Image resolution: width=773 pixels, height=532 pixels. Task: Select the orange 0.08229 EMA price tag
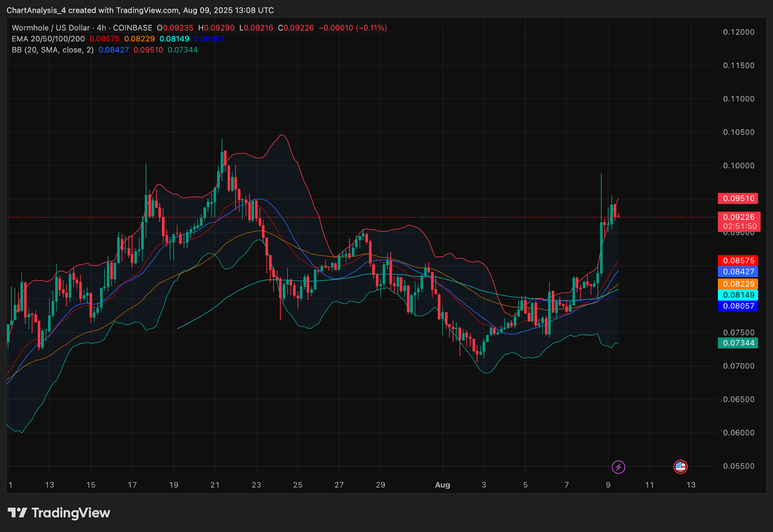tap(738, 284)
